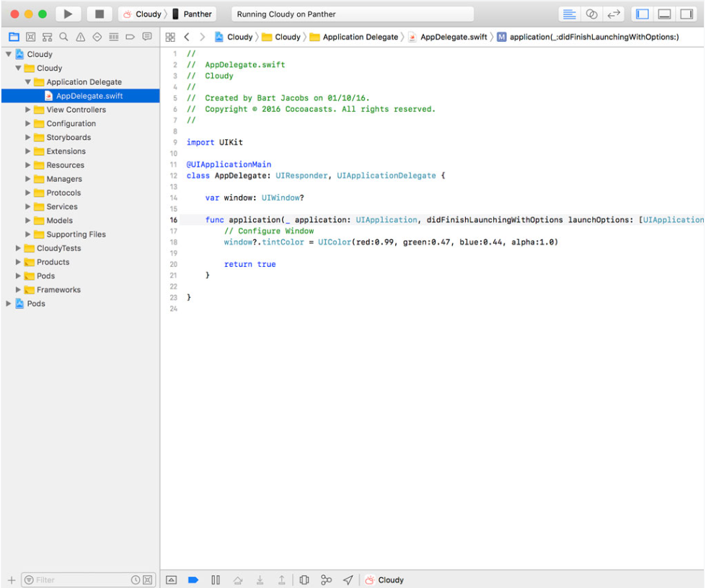Screen dimensions: 706x588
Task: Open the Debug Memory Graph
Action: click(325, 579)
